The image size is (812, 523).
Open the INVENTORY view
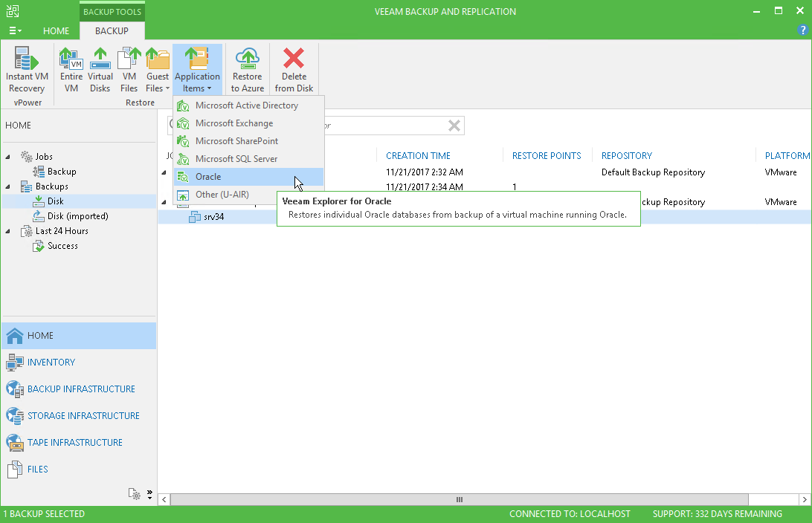(x=80, y=363)
